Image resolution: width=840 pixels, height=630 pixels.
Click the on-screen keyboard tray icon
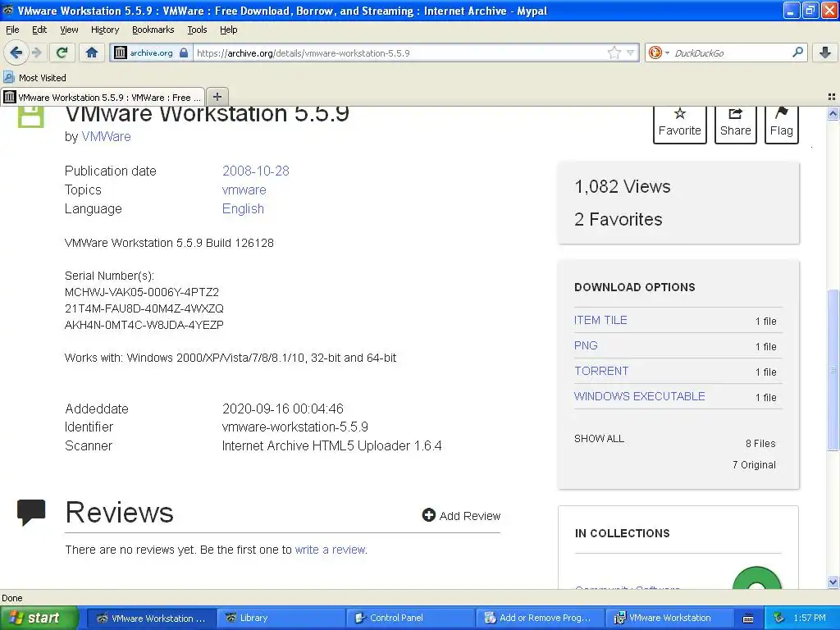[748, 619]
